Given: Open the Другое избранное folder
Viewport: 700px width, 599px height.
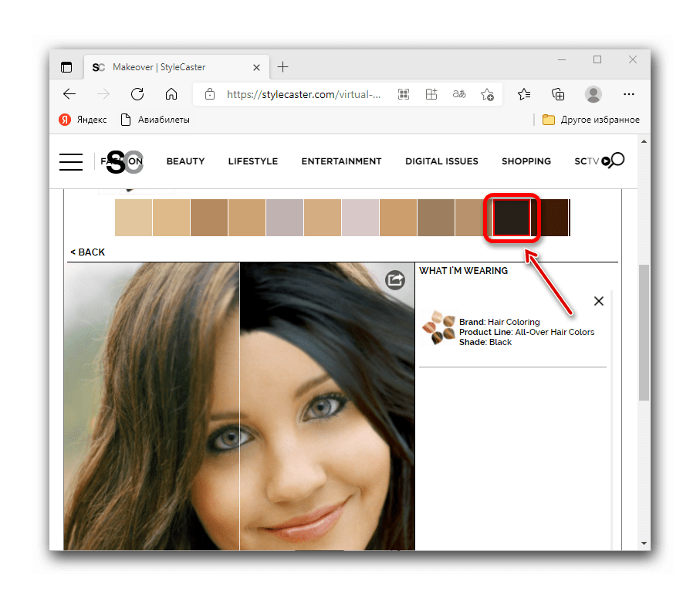Looking at the screenshot, I should point(591,120).
